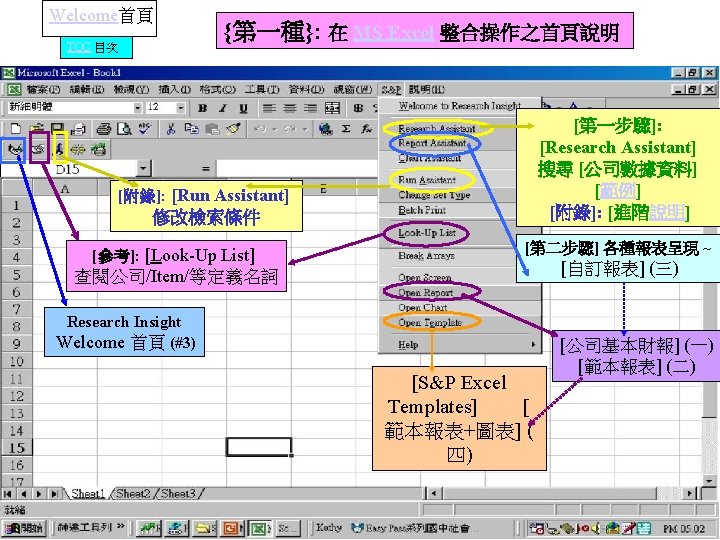Click the fourth S&P toolbar icon
The image size is (720, 540).
78,149
